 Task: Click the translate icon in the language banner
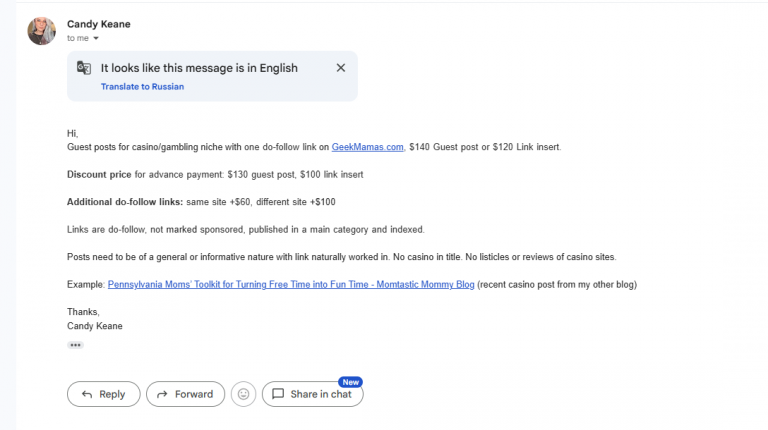[84, 68]
